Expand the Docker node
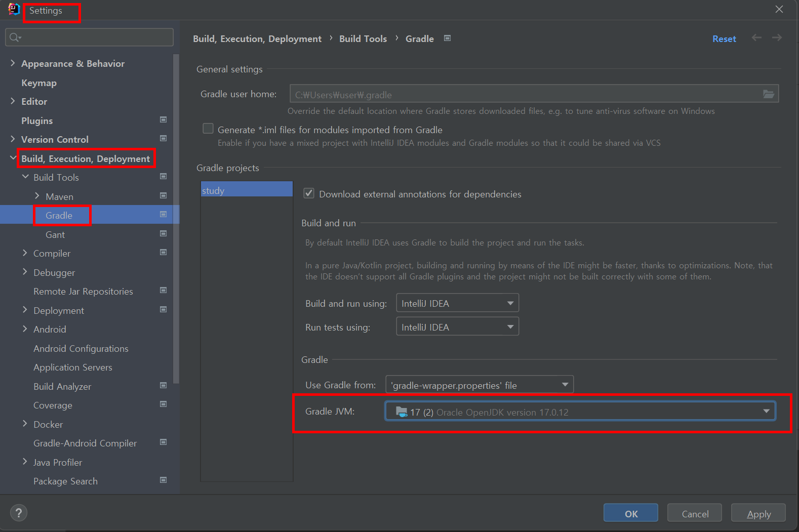This screenshot has height=532, width=799. click(25, 424)
